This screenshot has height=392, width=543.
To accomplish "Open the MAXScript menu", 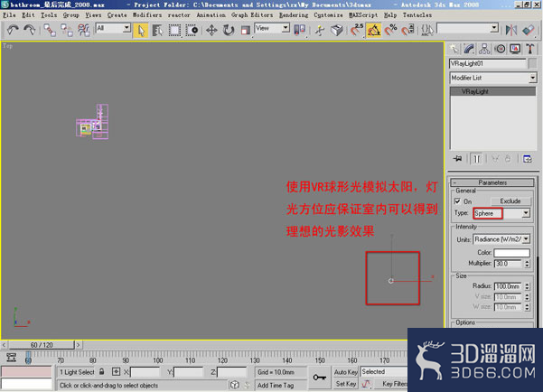I will tap(363, 15).
